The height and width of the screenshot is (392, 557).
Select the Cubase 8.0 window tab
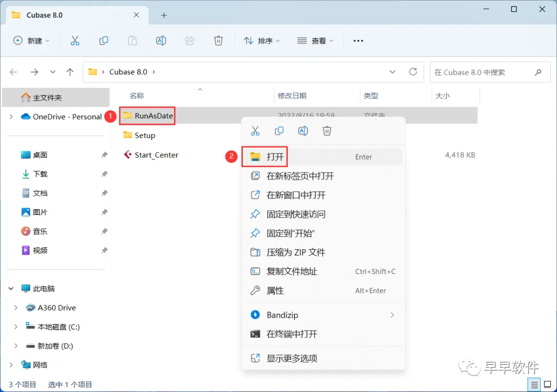(x=77, y=15)
